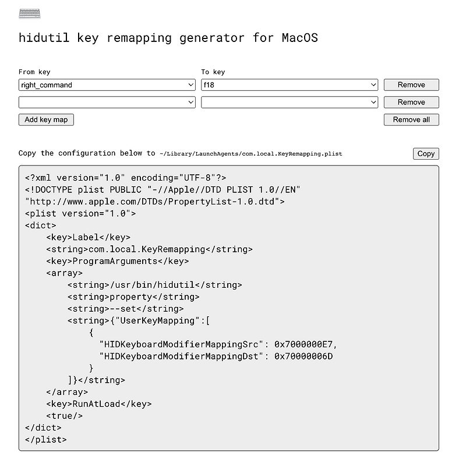The height and width of the screenshot is (476, 466).
Task: Click the keyboard icon at the top
Action: [29, 13]
